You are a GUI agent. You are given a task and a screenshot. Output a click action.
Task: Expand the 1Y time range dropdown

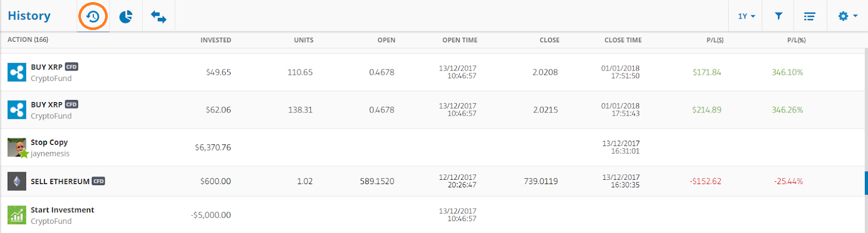click(x=746, y=16)
